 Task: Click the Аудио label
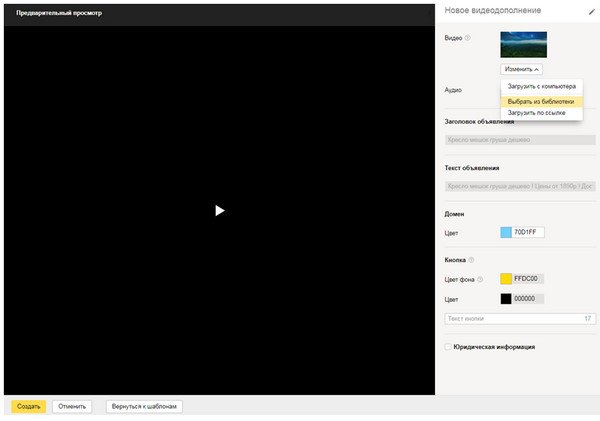point(453,90)
